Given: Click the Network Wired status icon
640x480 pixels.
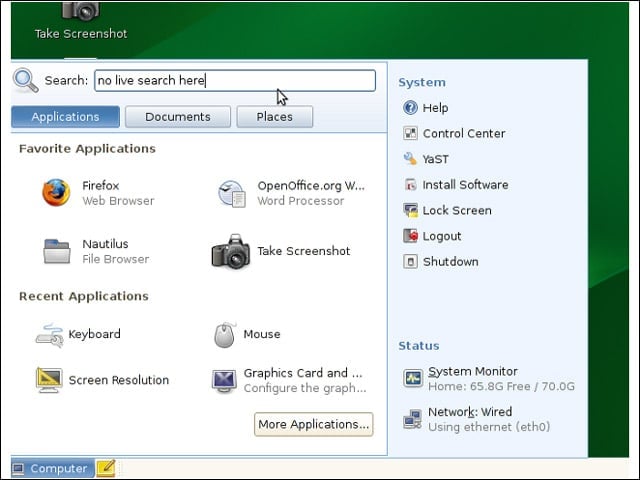Looking at the screenshot, I should tap(413, 419).
